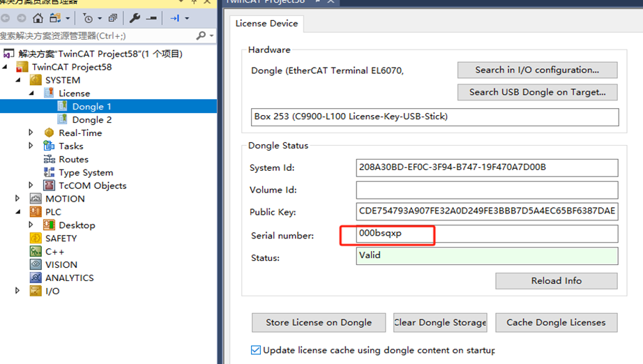Click the Public Key field
Viewport: 643px width, 364px height.
pos(487,211)
